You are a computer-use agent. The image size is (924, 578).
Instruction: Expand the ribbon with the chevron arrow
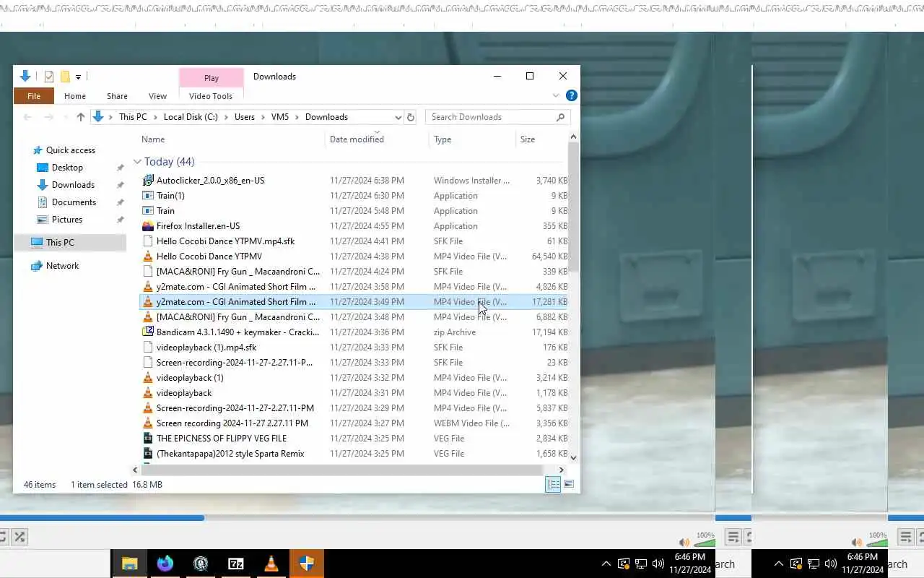(x=556, y=95)
